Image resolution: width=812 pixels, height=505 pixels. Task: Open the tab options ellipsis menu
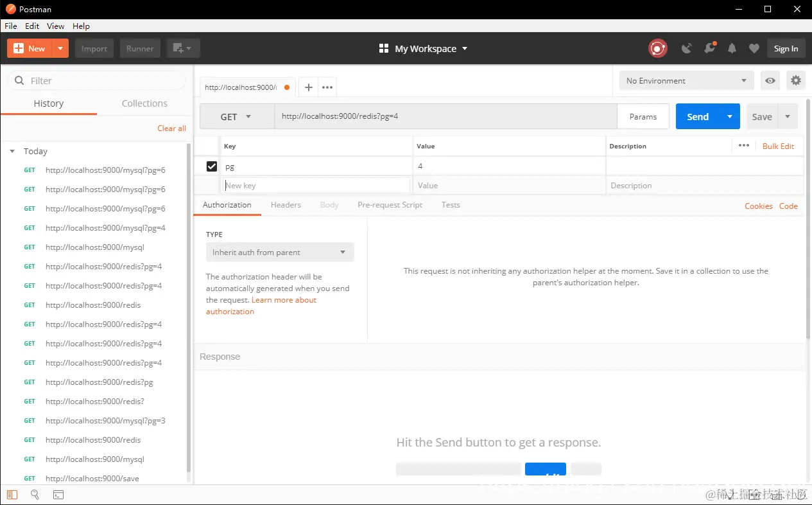coord(327,87)
